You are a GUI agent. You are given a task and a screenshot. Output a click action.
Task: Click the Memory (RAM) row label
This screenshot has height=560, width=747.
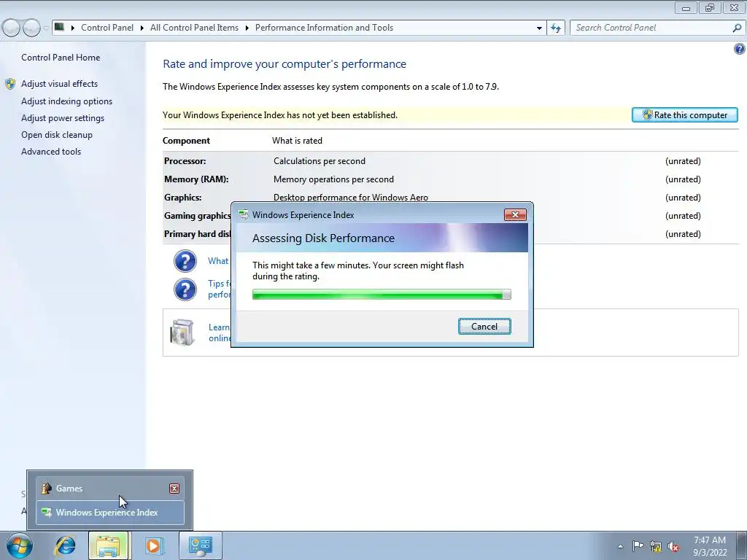pyautogui.click(x=196, y=179)
